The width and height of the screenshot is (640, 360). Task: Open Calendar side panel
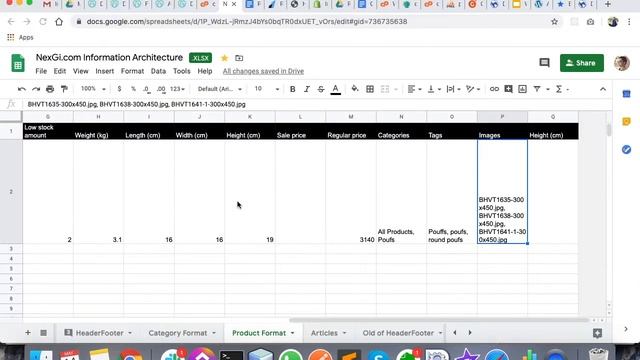point(627,94)
